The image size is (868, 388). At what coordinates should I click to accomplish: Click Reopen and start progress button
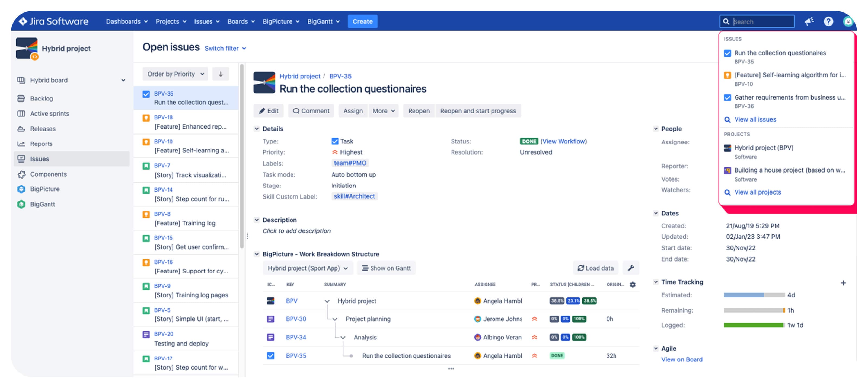click(x=478, y=111)
